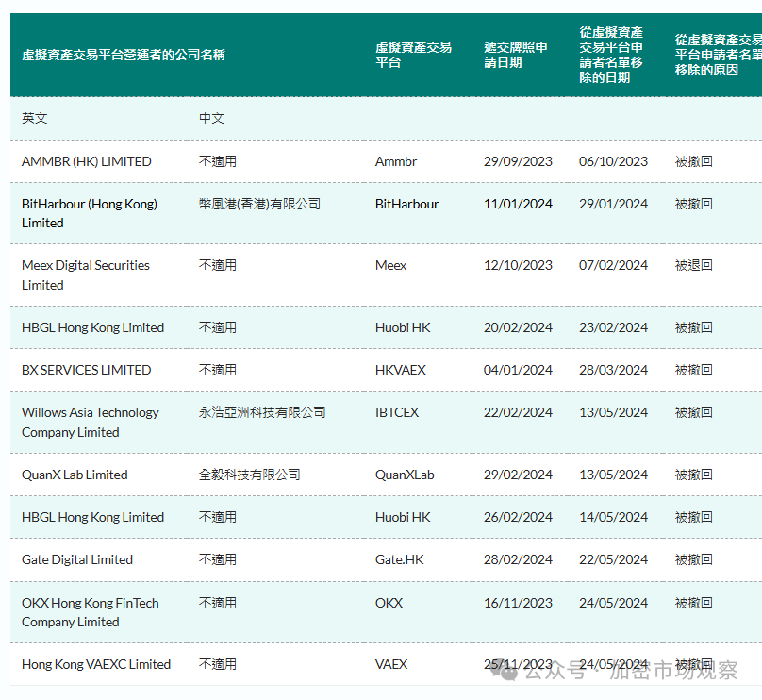Click the IBTCEX platform cell
The image size is (762, 700).
pyautogui.click(x=397, y=412)
